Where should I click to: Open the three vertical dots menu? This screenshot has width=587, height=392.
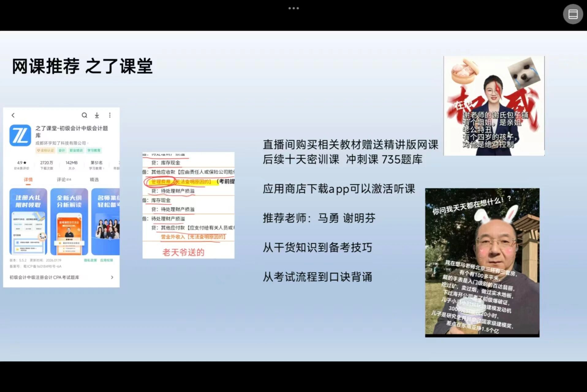110,115
